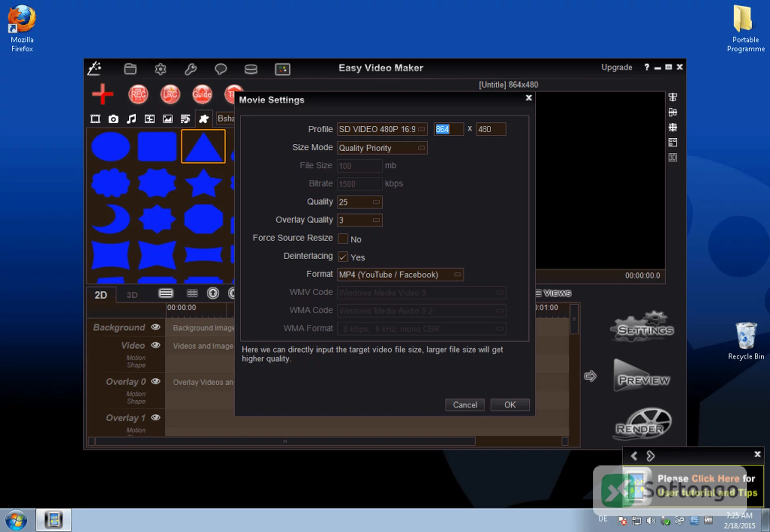Click the wrench tools icon
770x532 pixels.
click(x=190, y=69)
